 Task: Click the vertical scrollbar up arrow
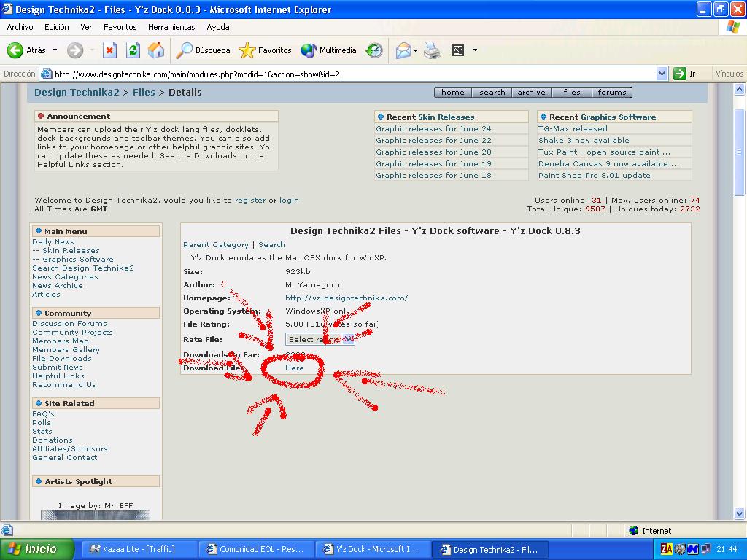click(739, 90)
